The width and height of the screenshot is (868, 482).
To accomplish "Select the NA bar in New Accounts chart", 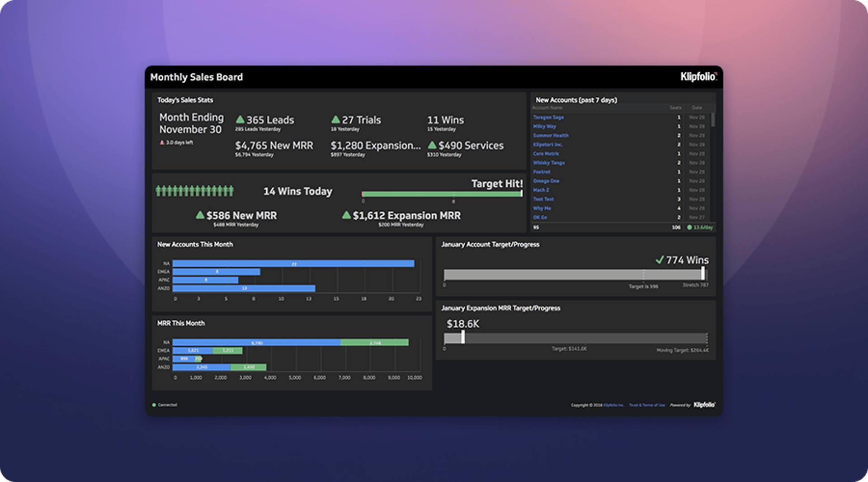I will pyautogui.click(x=294, y=263).
